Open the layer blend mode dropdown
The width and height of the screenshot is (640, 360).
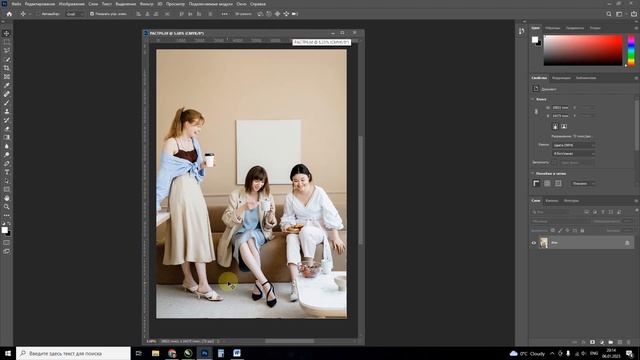(560, 221)
